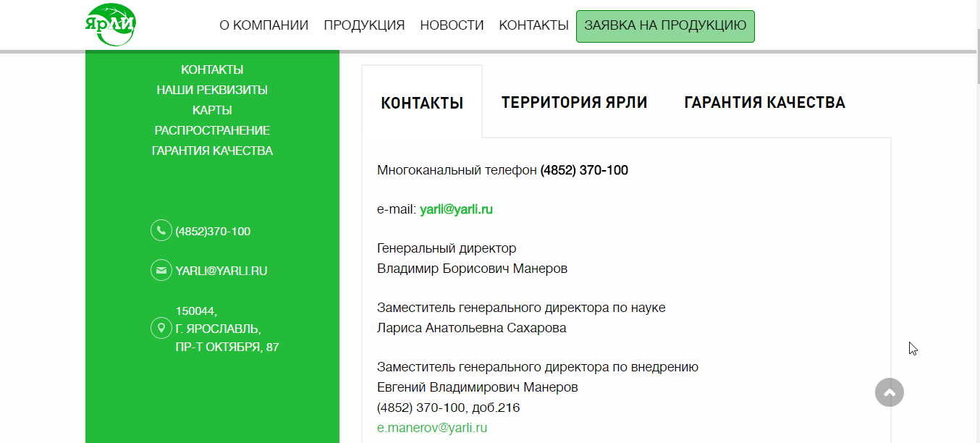Select the КОНТАКТЫ tab
Image resolution: width=980 pixels, height=443 pixels.
pyautogui.click(x=422, y=102)
